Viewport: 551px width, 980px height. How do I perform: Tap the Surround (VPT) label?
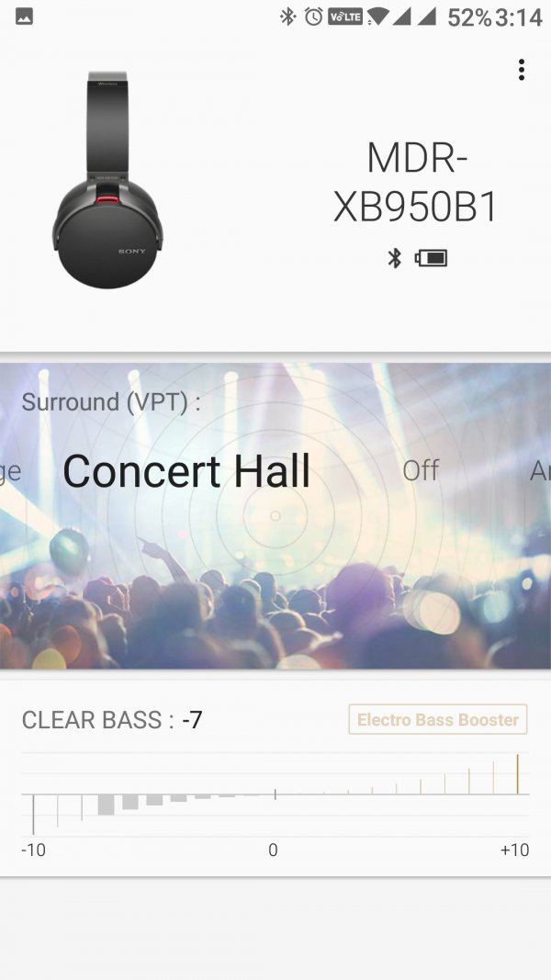[x=111, y=402]
